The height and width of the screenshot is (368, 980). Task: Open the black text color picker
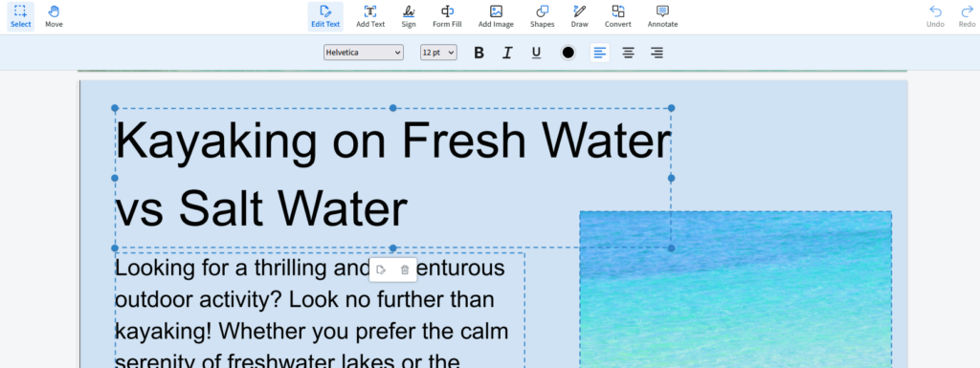[568, 53]
